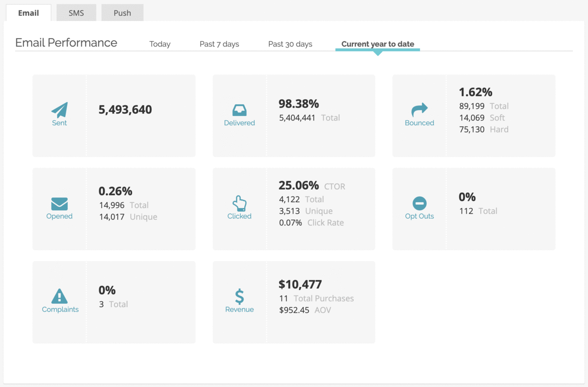This screenshot has height=387, width=588.
Task: Click the 1.62% bounce rate
Action: [475, 92]
